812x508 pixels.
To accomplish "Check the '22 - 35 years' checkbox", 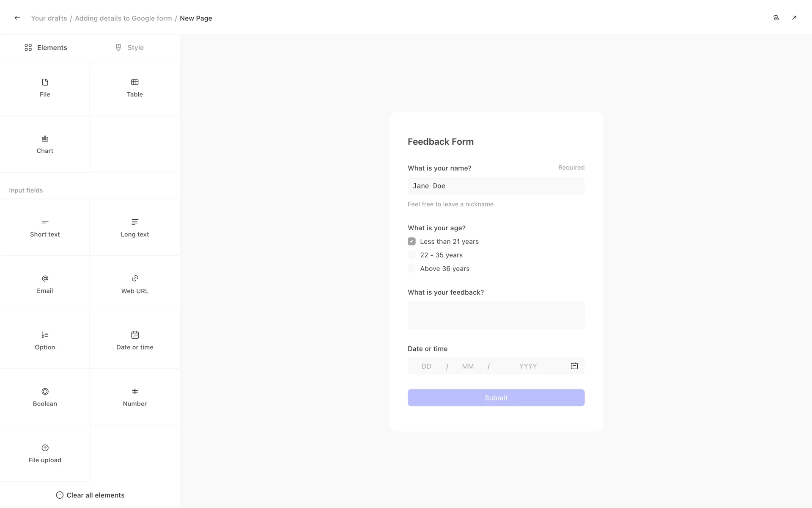I will pyautogui.click(x=411, y=255).
